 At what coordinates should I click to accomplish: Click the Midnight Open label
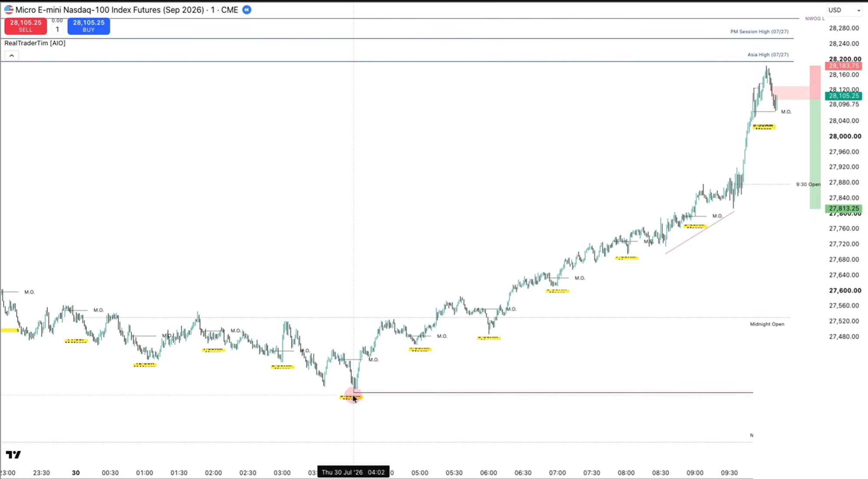767,324
